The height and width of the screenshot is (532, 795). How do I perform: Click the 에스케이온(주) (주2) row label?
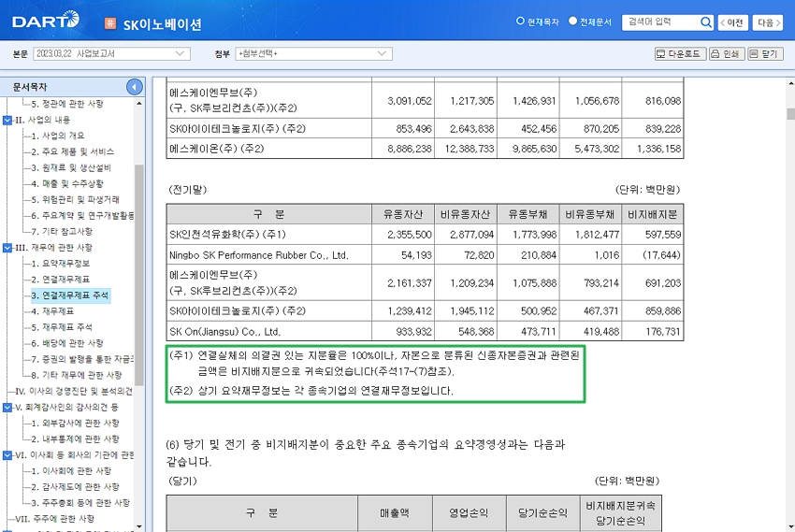[x=216, y=149]
